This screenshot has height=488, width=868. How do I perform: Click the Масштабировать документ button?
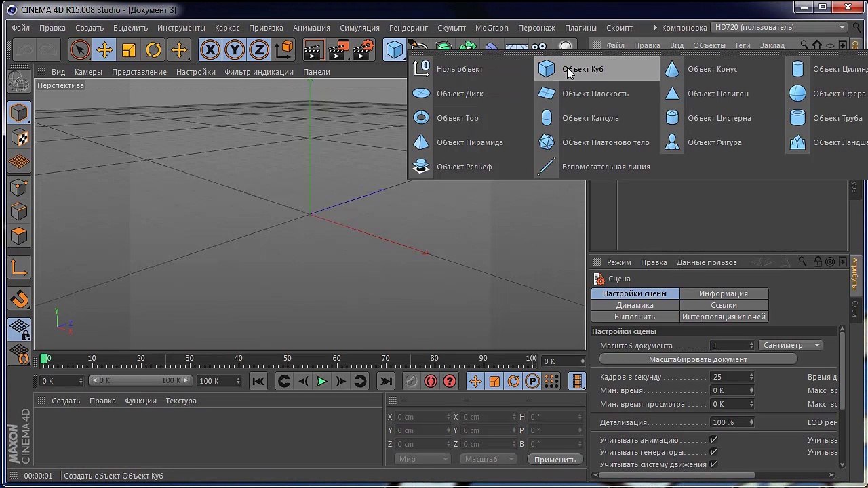coord(698,359)
